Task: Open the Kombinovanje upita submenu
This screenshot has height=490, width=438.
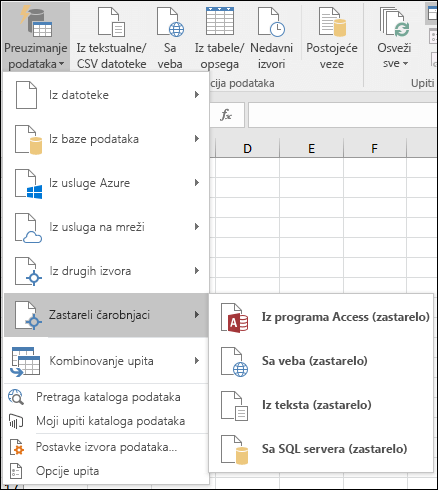Action: pyautogui.click(x=106, y=361)
